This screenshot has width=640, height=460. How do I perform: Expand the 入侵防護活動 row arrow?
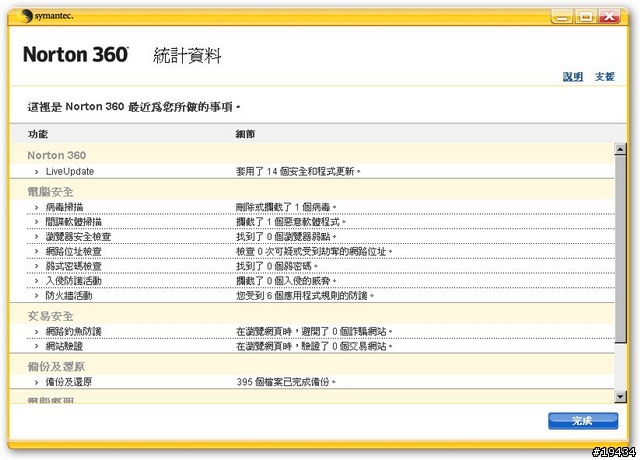[36, 281]
